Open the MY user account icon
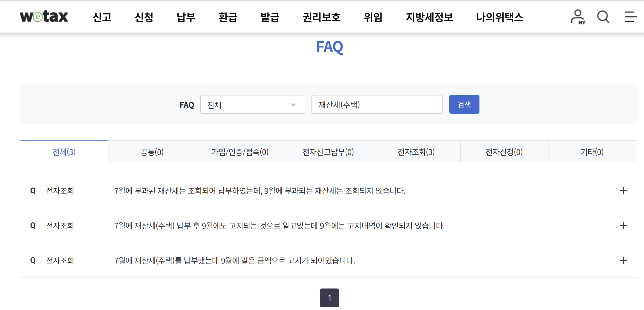Image resolution: width=644 pixels, height=310 pixels. (577, 17)
